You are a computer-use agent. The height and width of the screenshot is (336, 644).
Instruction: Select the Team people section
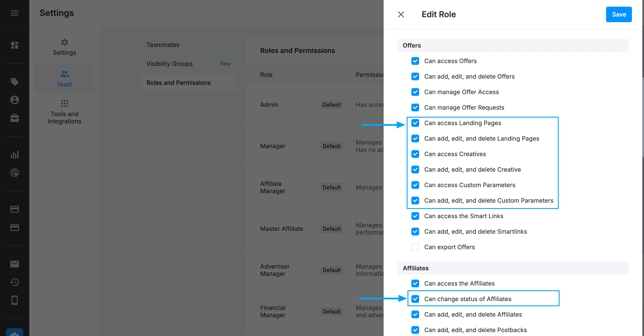(64, 78)
